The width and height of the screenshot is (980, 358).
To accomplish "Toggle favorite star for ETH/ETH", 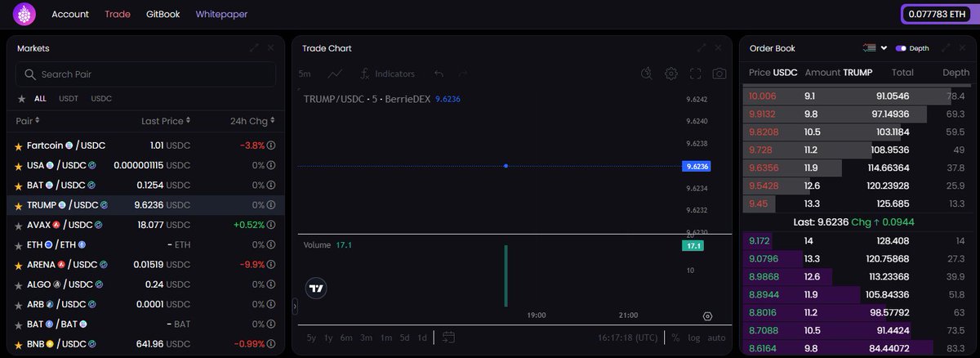I will (x=19, y=244).
